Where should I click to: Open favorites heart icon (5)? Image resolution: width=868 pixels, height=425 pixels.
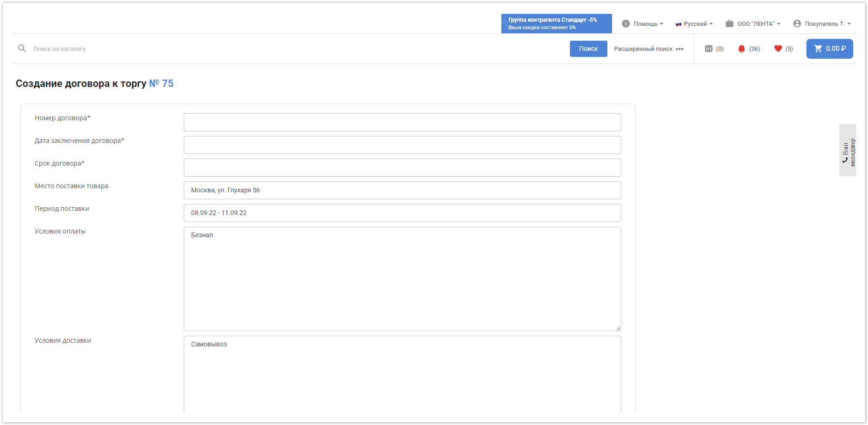click(x=778, y=49)
